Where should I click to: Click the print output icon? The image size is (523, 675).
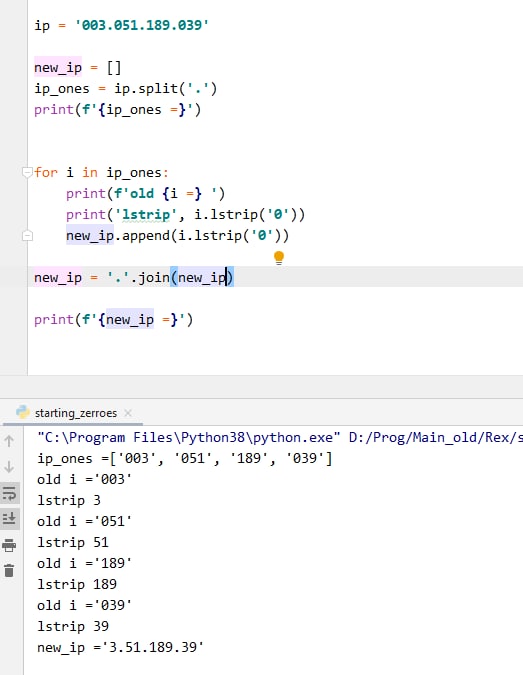9,545
